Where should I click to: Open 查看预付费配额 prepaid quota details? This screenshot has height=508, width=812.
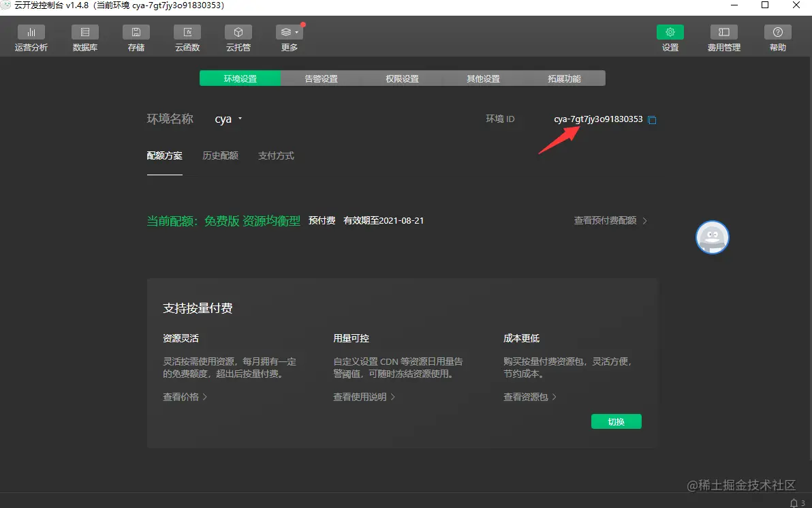point(605,220)
